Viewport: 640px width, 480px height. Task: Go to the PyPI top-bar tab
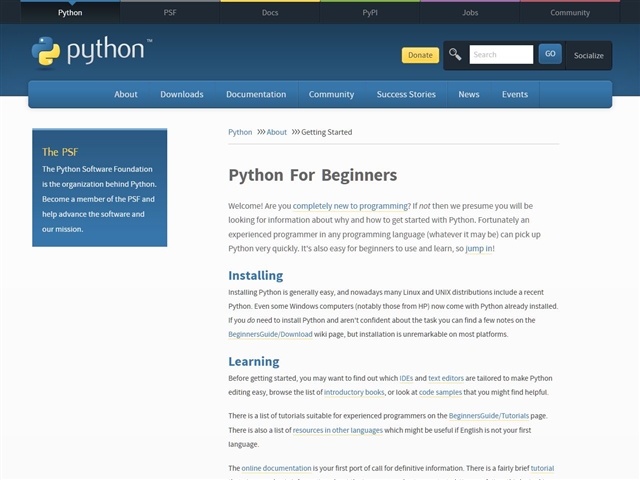coord(370,13)
